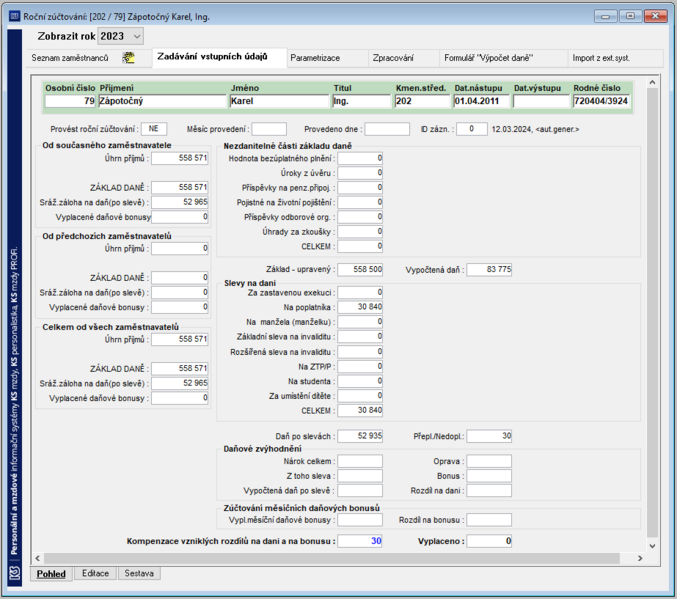Click the Za umístění dítěte field
This screenshot has height=599, width=677.
click(x=360, y=396)
